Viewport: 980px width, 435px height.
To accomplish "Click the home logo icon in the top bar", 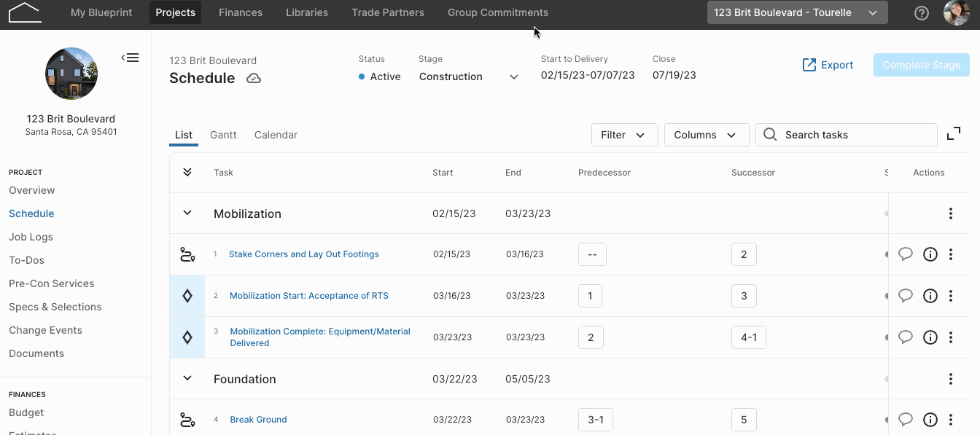I will click(x=25, y=12).
